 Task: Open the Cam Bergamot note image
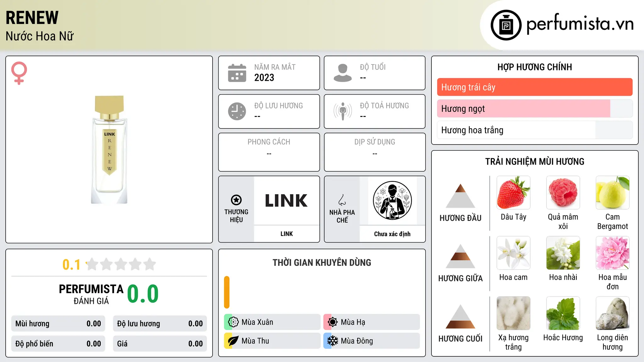pos(613,193)
